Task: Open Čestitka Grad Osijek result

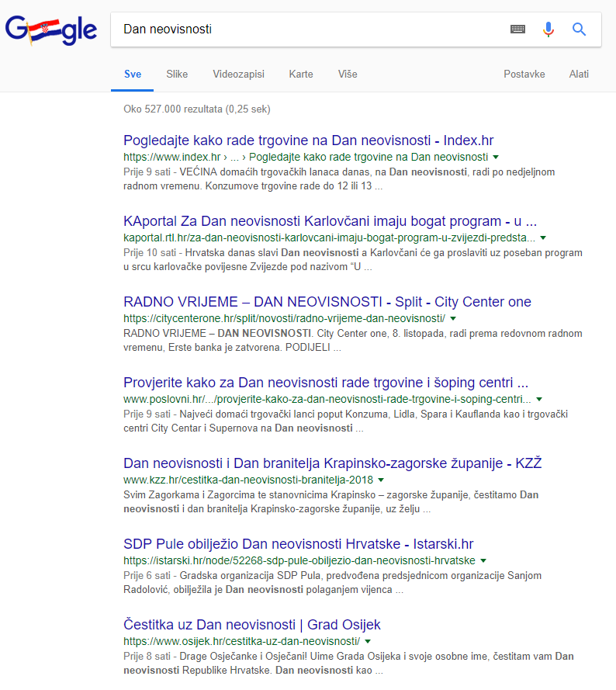Action: coord(251,625)
